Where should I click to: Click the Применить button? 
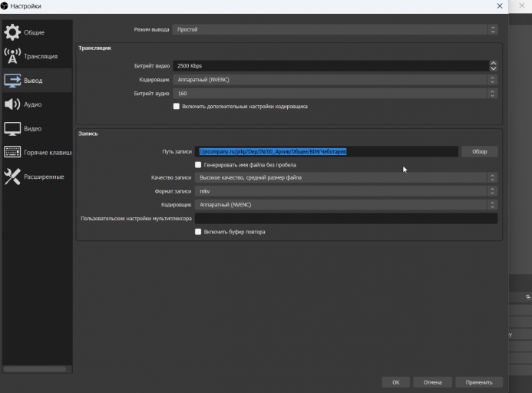coord(479,382)
